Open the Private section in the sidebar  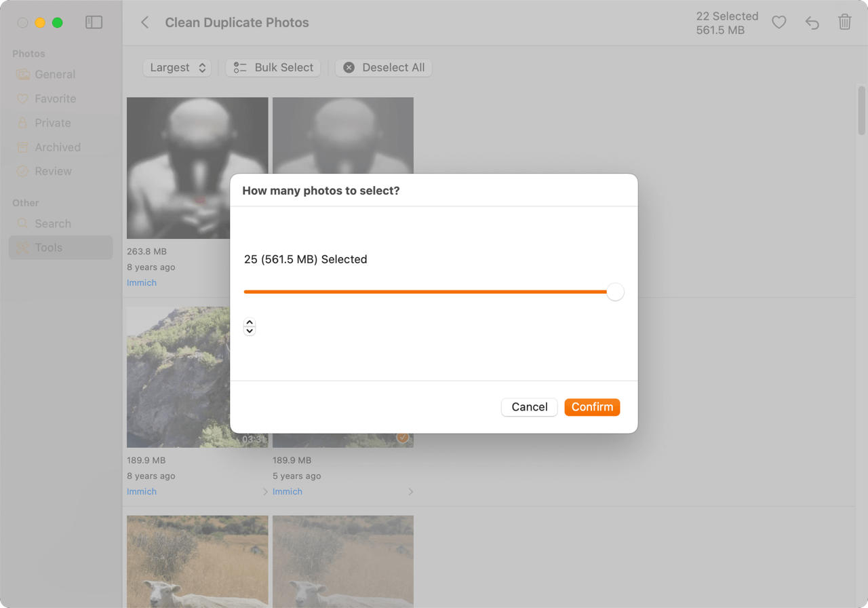click(x=53, y=123)
